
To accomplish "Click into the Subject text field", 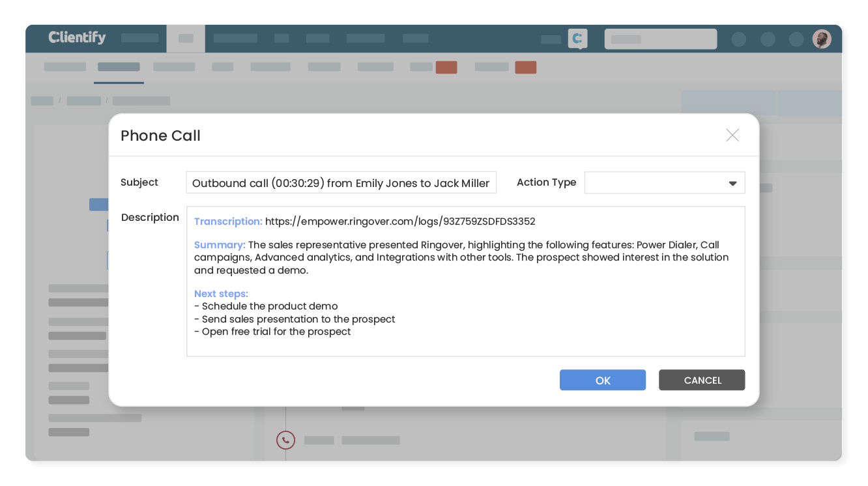I will pos(341,183).
